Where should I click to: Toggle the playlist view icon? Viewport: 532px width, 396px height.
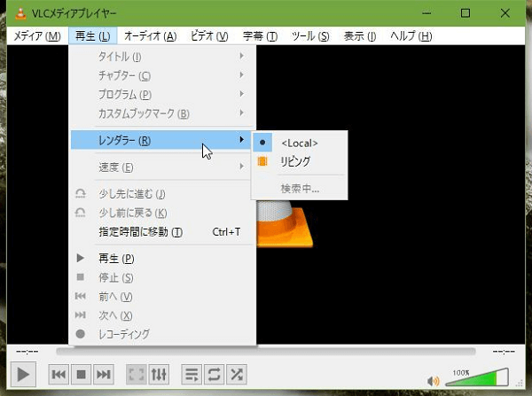pyautogui.click(x=192, y=375)
